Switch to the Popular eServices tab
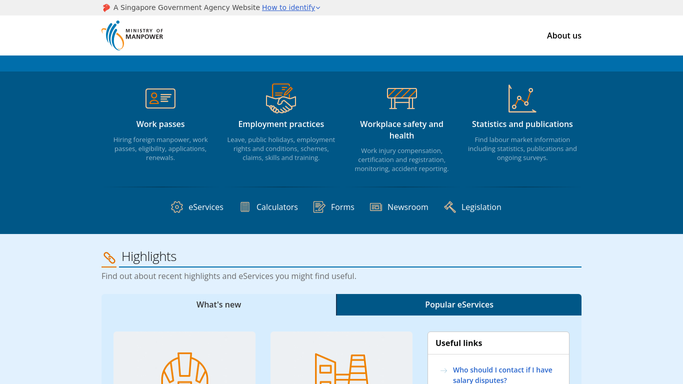Screen dimensions: 683x384 click(459, 305)
